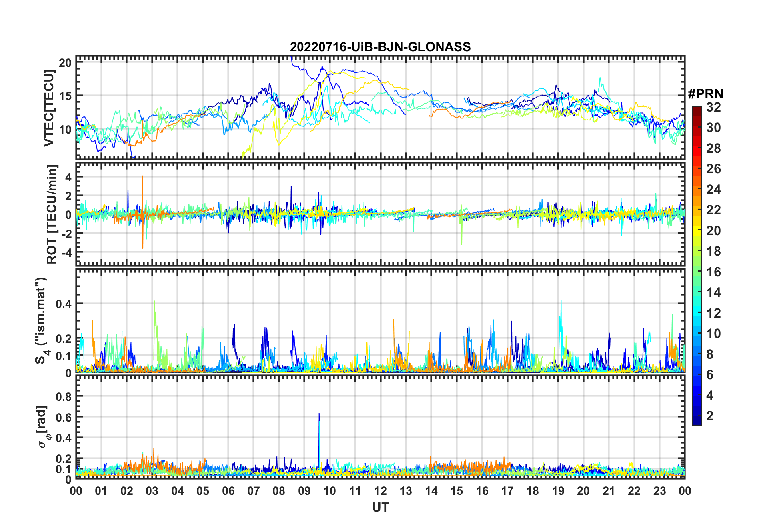Click sigma-phi axis tick label 0.6
Viewport: 761px width, 532px height.
pos(64,418)
